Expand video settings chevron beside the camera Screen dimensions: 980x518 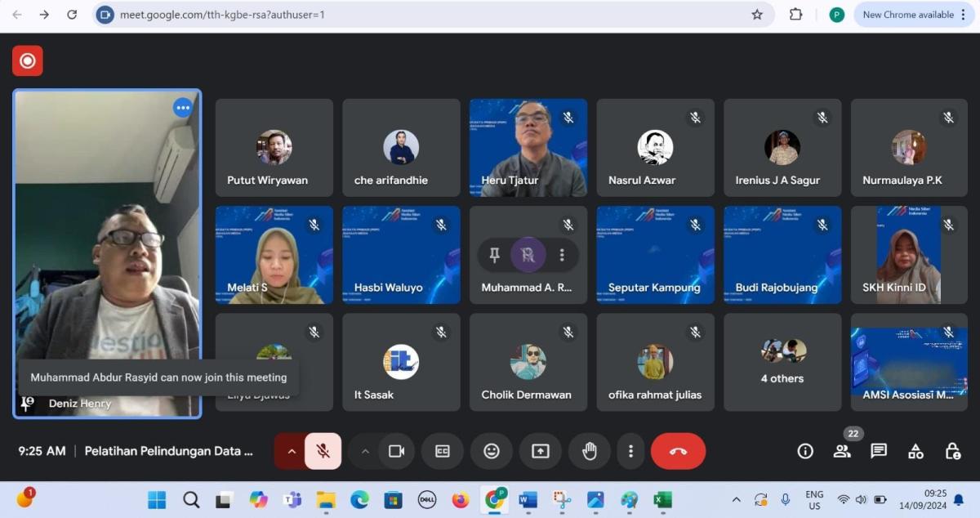pyautogui.click(x=365, y=451)
